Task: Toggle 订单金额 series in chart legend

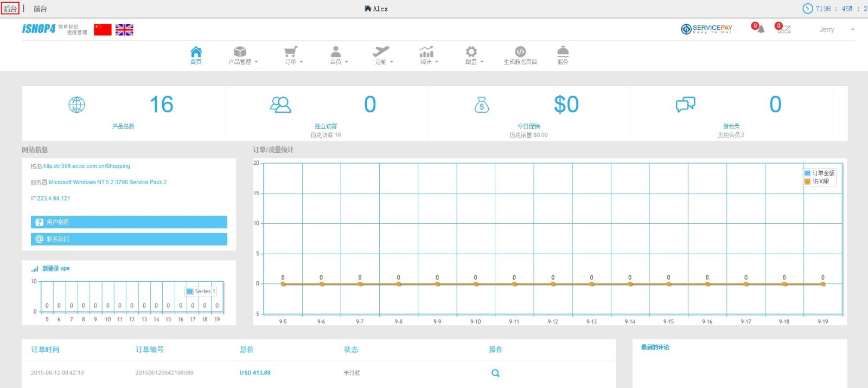Action: (819, 173)
